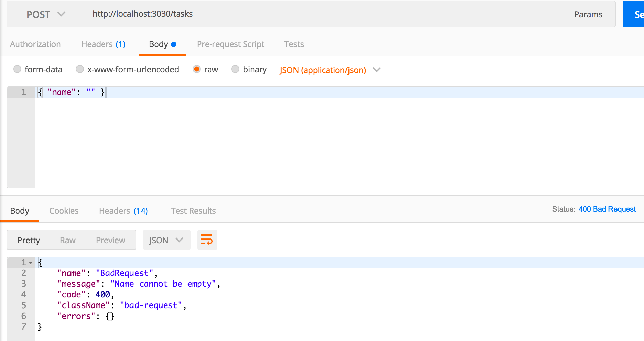This screenshot has height=341, width=644.
Task: Switch response view to Raw
Action: coord(68,240)
